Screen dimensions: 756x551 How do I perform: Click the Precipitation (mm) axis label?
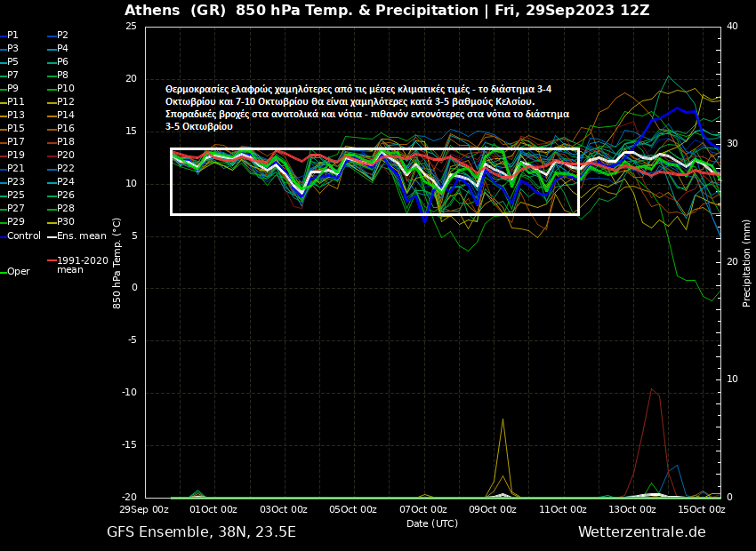(x=747, y=252)
